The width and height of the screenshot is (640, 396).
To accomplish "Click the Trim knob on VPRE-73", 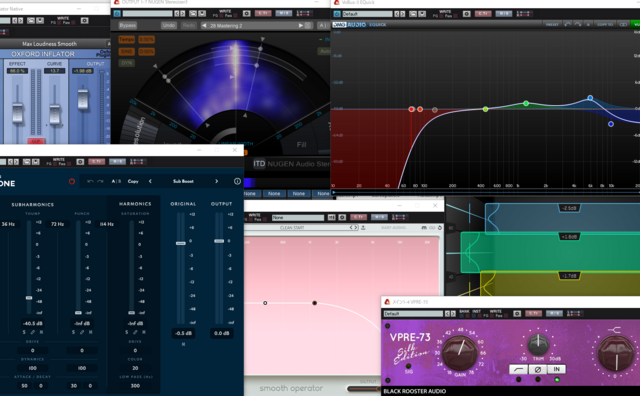I will 538,344.
